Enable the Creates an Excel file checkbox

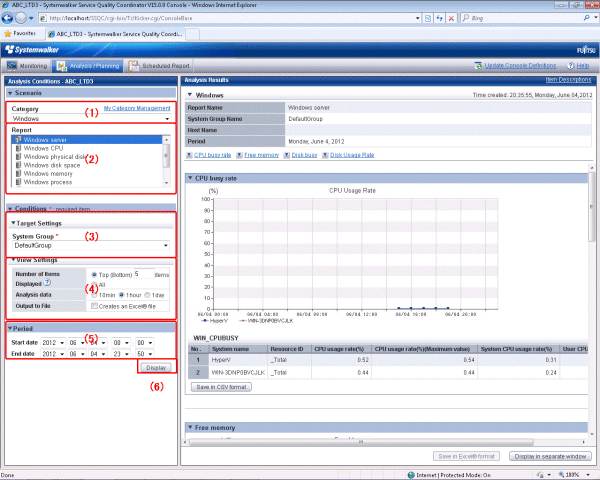[x=94, y=306]
